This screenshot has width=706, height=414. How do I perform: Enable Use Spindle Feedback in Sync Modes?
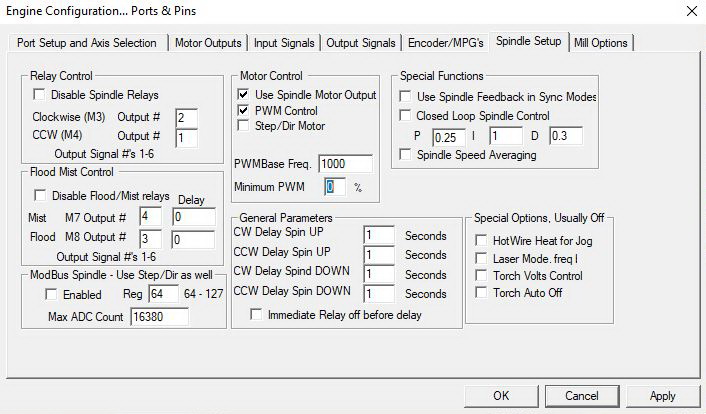point(405,96)
